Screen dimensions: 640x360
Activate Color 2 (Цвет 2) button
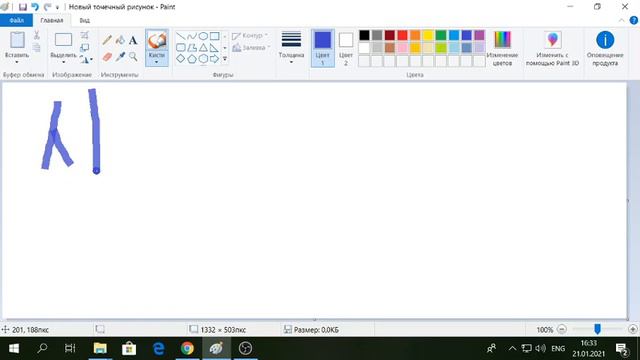tap(346, 48)
